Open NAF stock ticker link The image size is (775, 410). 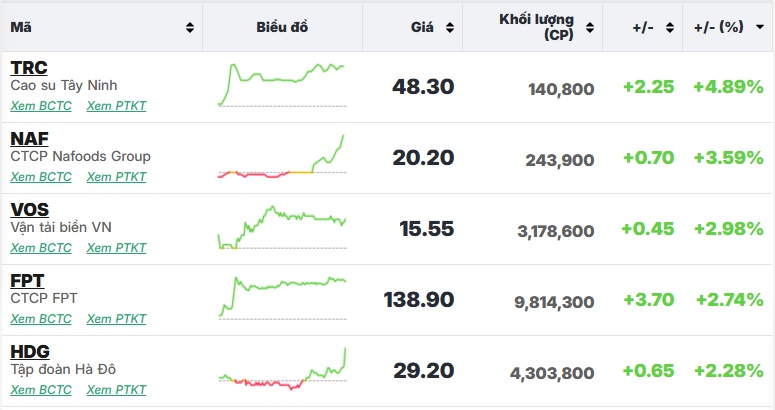(29, 139)
